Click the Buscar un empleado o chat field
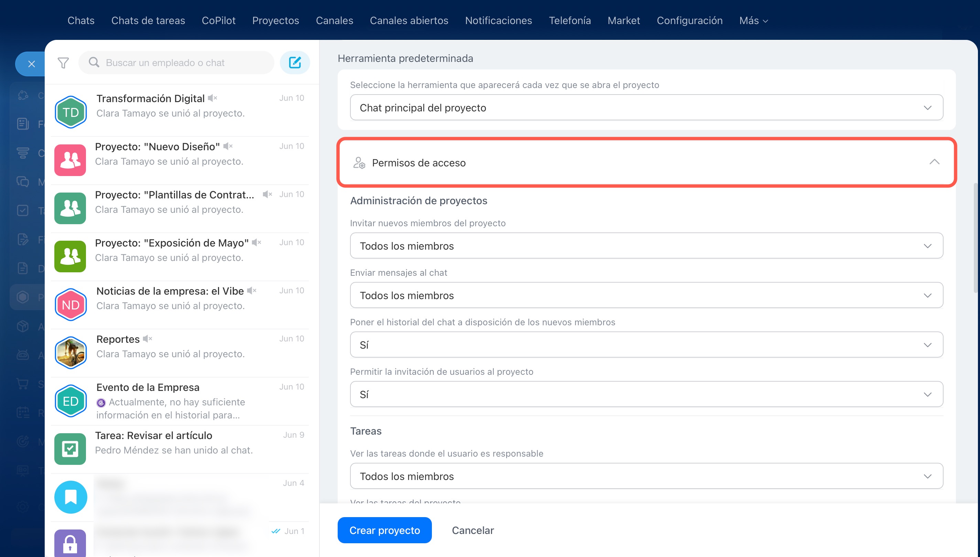This screenshot has height=557, width=980. [176, 62]
